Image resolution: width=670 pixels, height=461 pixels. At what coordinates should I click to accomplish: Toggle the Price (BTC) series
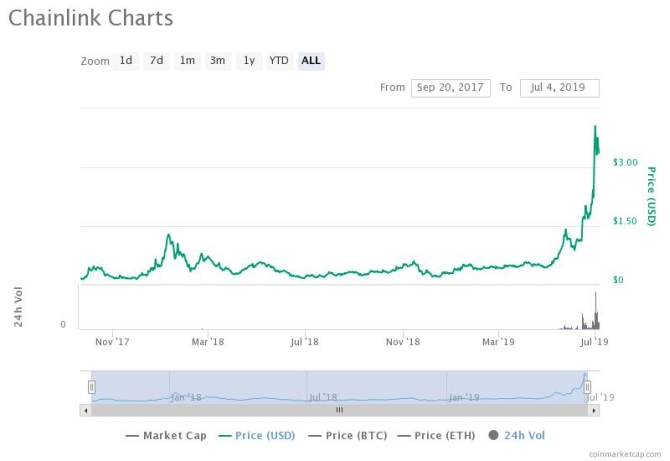click(x=348, y=436)
